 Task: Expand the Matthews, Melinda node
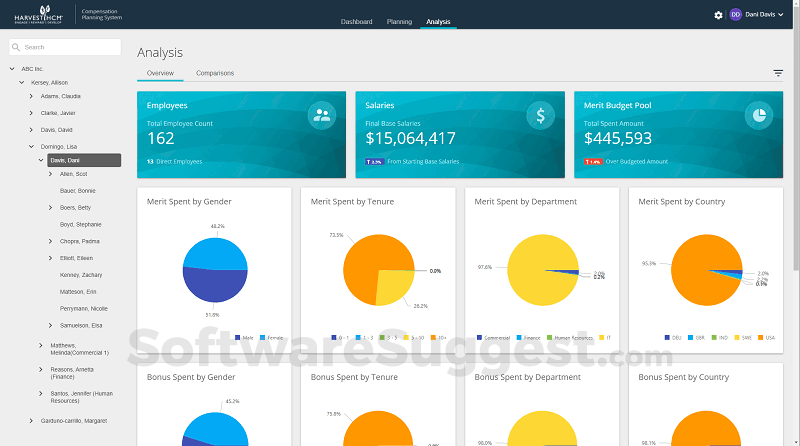(x=41, y=345)
